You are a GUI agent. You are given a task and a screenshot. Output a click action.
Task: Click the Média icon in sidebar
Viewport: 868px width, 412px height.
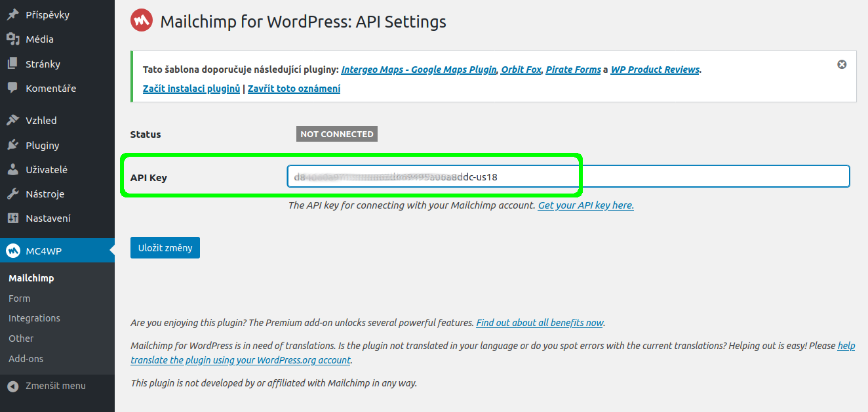(x=12, y=39)
